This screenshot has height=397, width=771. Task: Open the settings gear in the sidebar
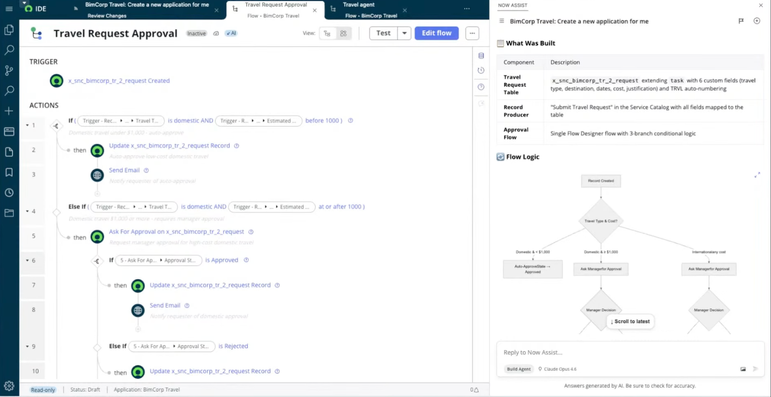pyautogui.click(x=9, y=386)
